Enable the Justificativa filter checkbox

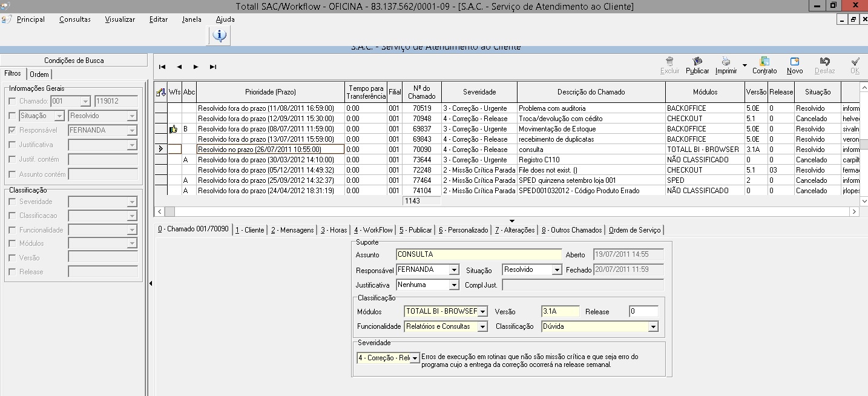pos(13,145)
